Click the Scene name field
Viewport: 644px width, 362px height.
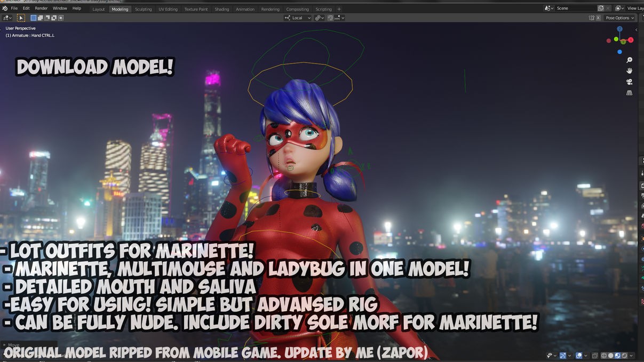tap(574, 9)
